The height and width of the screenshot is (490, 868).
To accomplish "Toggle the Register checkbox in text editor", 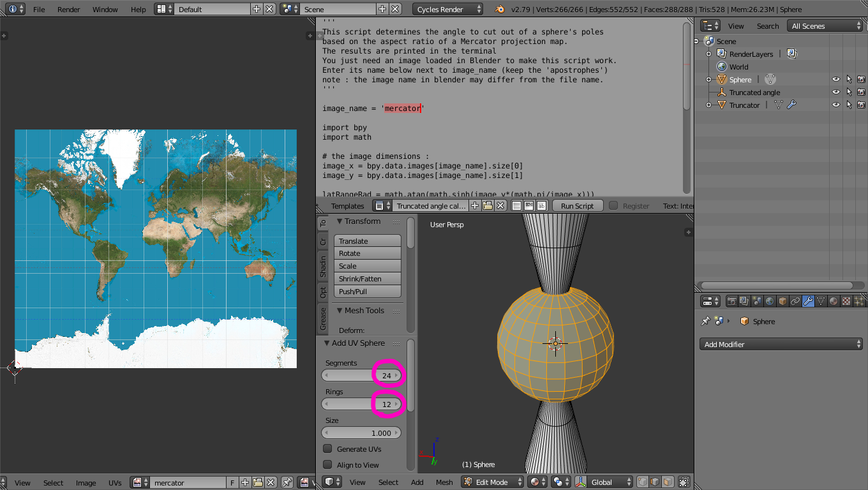I will pos(613,205).
